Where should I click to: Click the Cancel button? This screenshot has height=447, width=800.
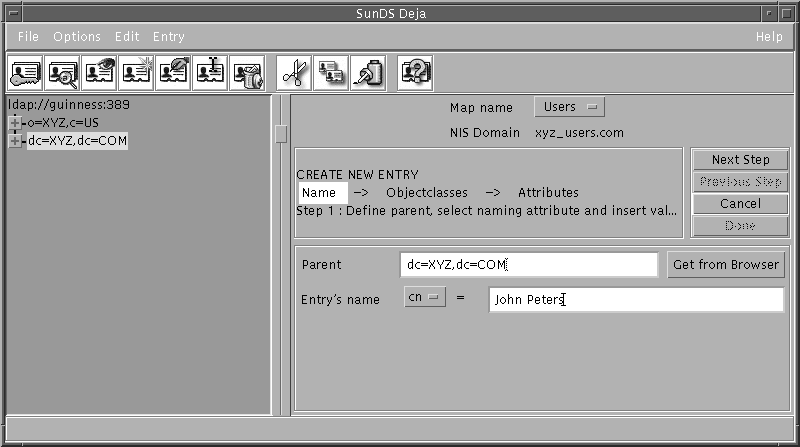click(740, 204)
